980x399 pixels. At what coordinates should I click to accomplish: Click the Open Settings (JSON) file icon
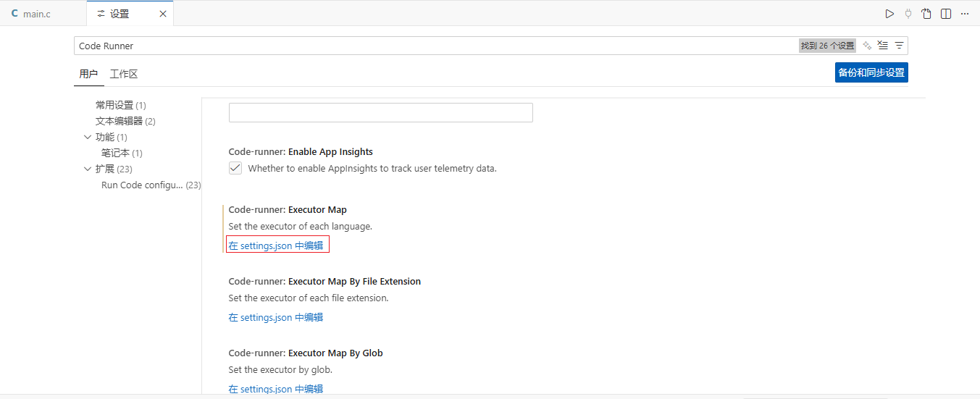coord(926,14)
